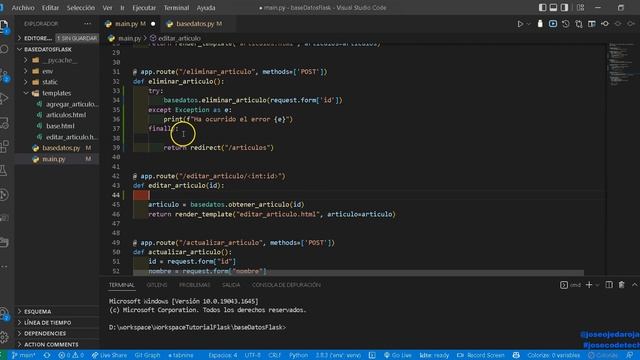640x360 pixels.
Task: Open the Search view in activity bar
Action: (x=4, y=49)
